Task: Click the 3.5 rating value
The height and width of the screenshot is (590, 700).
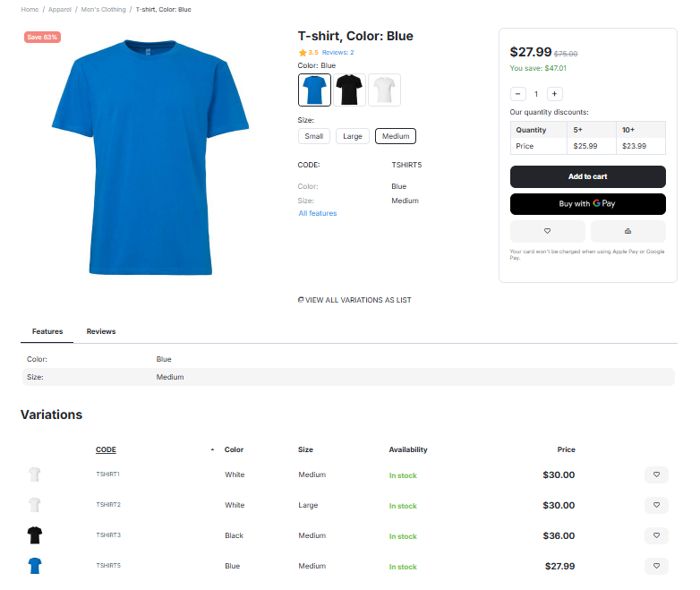Action: click(313, 53)
